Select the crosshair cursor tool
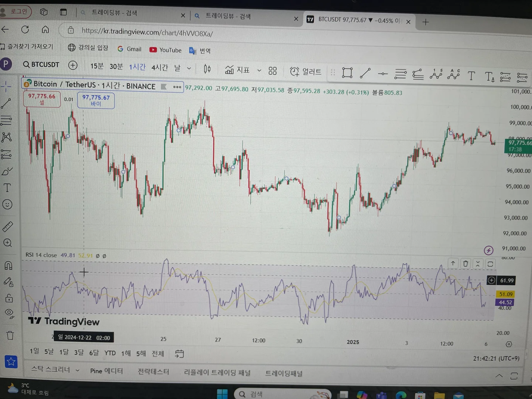 coord(6,87)
